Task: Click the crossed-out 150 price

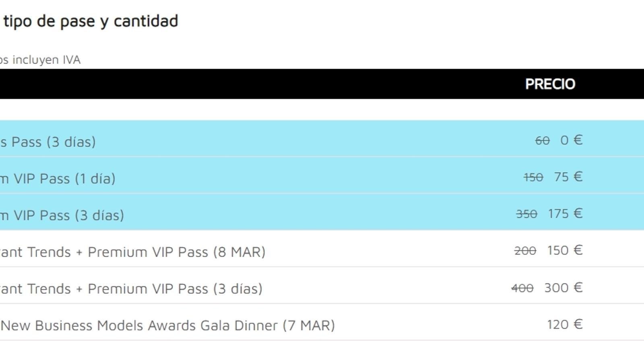Action: pos(533,177)
